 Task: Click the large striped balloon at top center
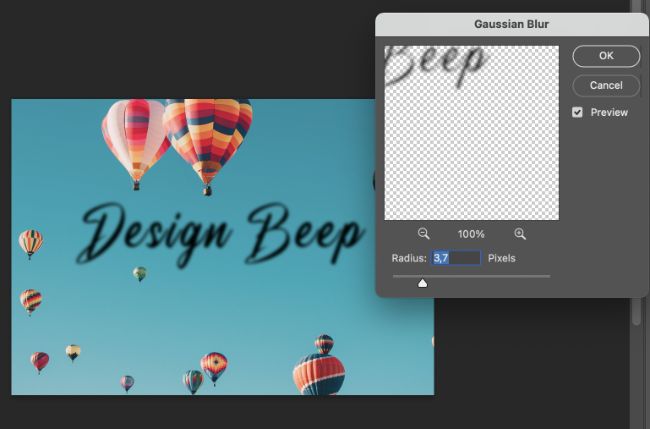[x=208, y=136]
